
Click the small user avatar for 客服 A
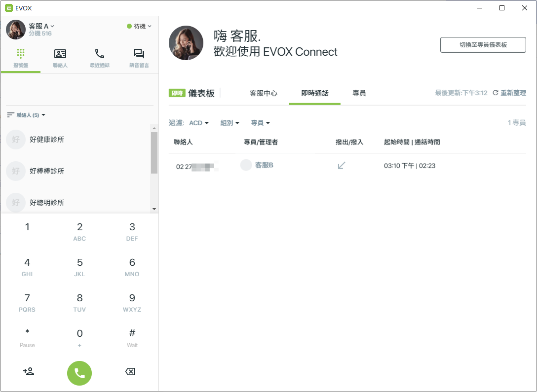16,30
